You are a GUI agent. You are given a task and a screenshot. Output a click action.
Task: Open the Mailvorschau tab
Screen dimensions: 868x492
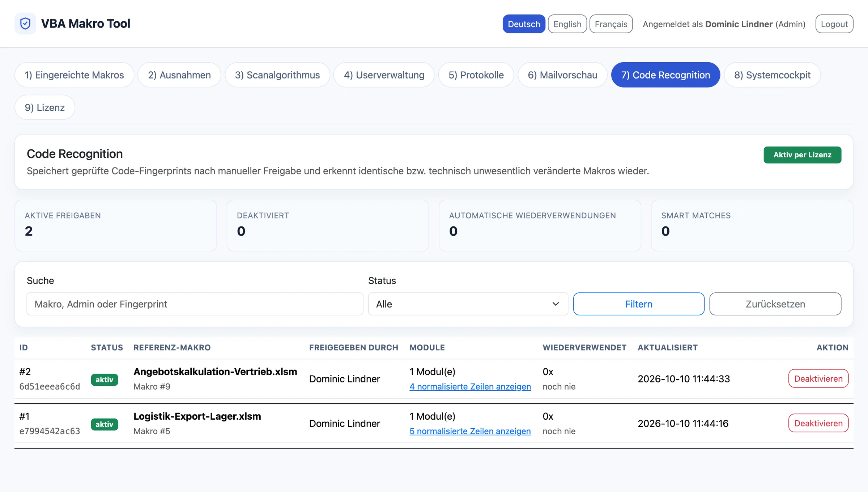click(x=562, y=75)
